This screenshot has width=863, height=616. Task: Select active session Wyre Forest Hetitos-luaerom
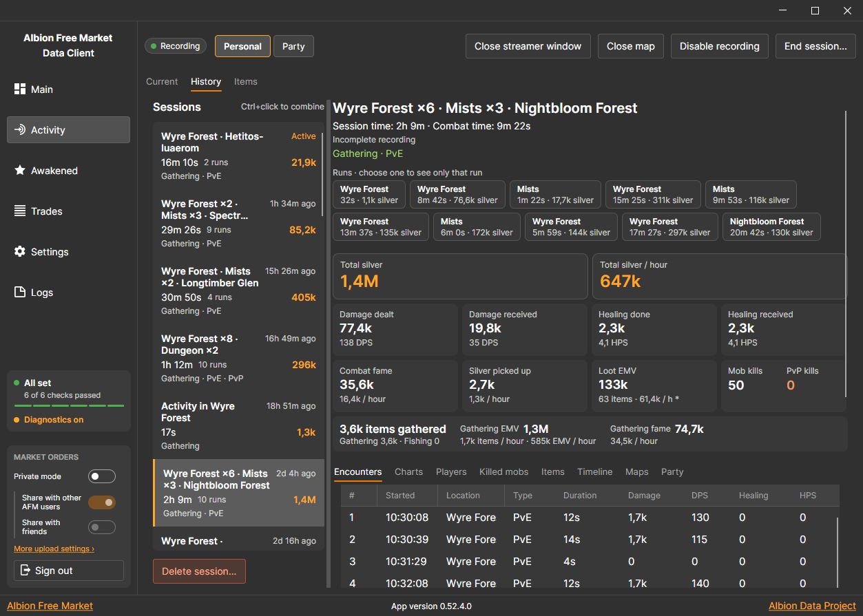[238, 156]
